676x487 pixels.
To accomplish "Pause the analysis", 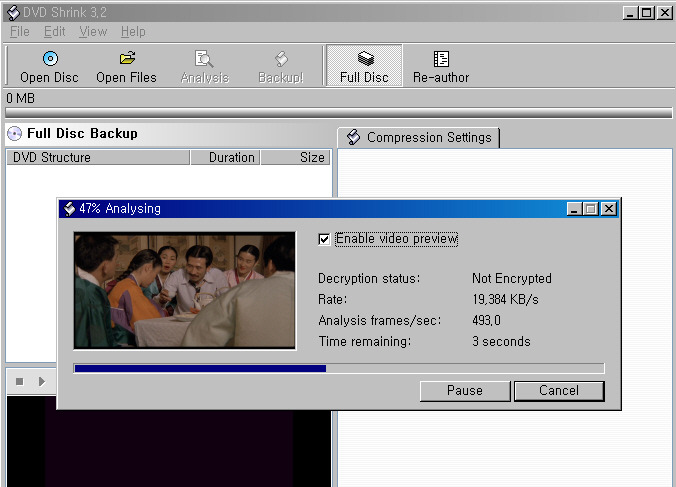I will click(x=465, y=391).
